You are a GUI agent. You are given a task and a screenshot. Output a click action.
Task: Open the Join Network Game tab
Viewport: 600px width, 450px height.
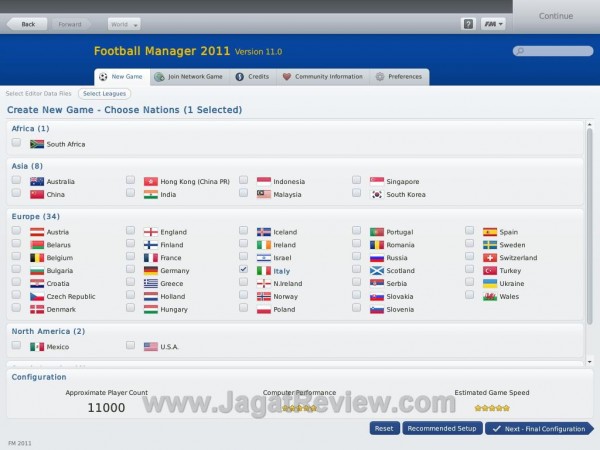pos(189,77)
